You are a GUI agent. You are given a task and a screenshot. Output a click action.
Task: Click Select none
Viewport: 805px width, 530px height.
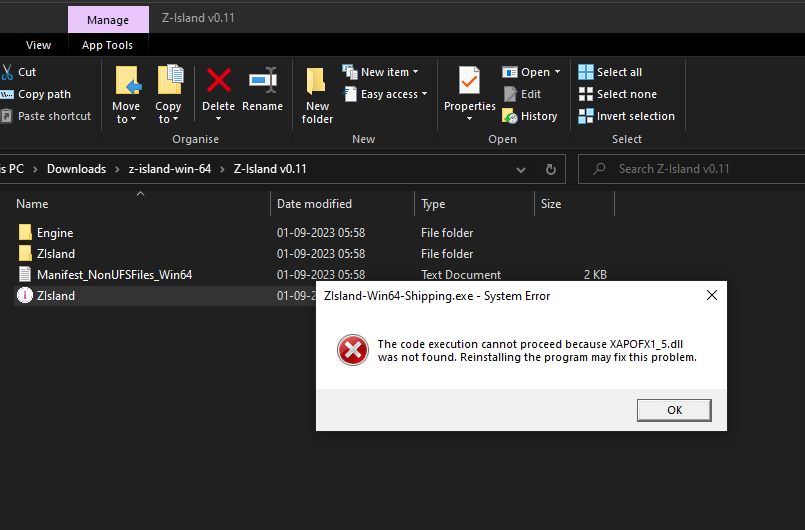[618, 94]
